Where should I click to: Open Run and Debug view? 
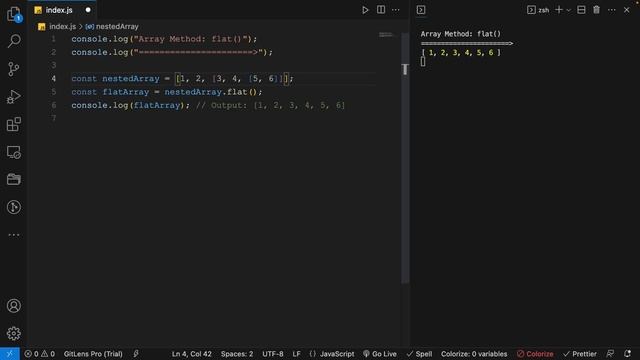click(14, 97)
